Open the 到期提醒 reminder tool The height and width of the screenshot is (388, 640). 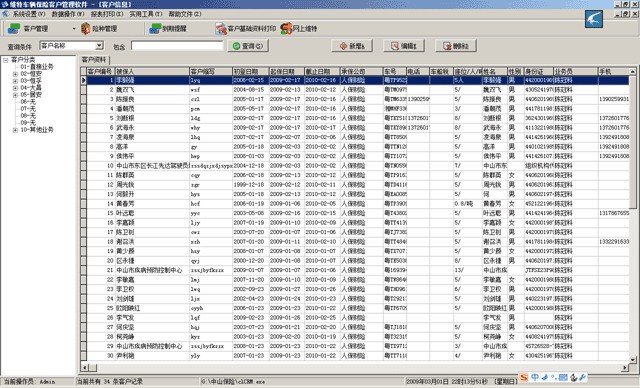(x=168, y=29)
